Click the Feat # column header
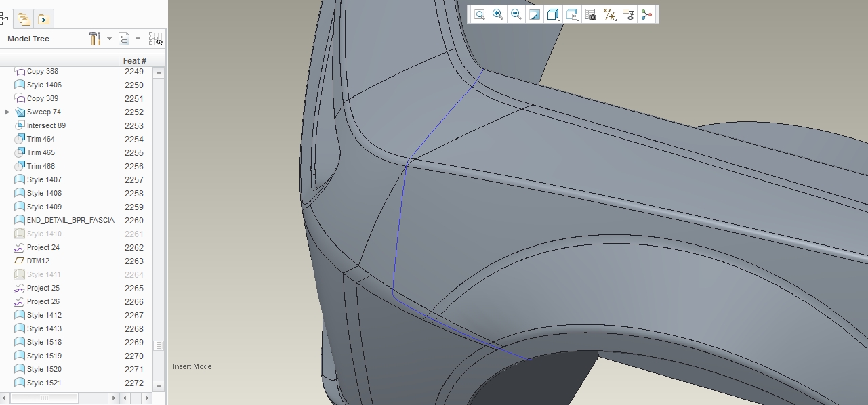 [x=135, y=60]
